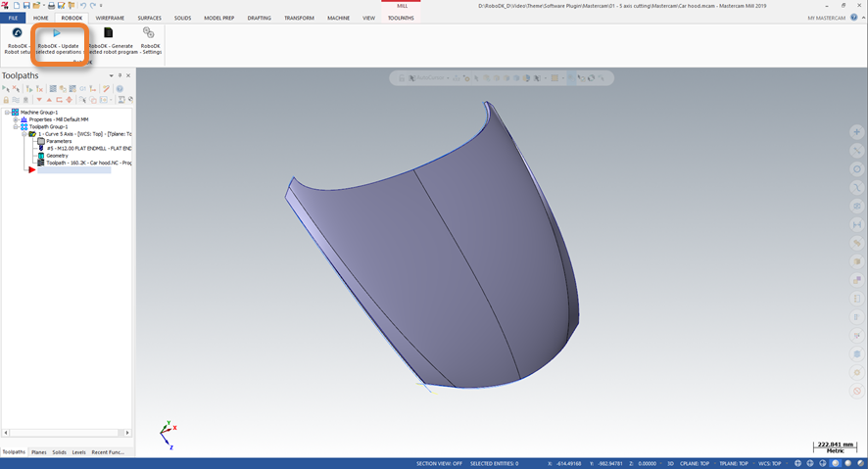Open the FILE backstage button
This screenshot has width=868, height=469.
[14, 18]
